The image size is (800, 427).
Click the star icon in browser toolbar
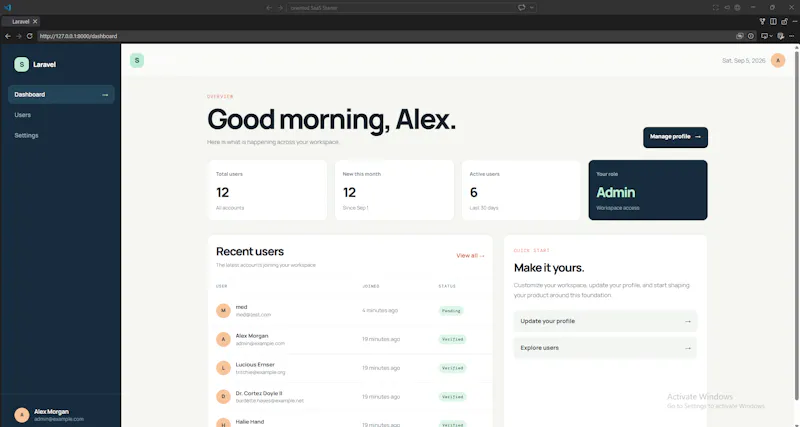click(781, 36)
